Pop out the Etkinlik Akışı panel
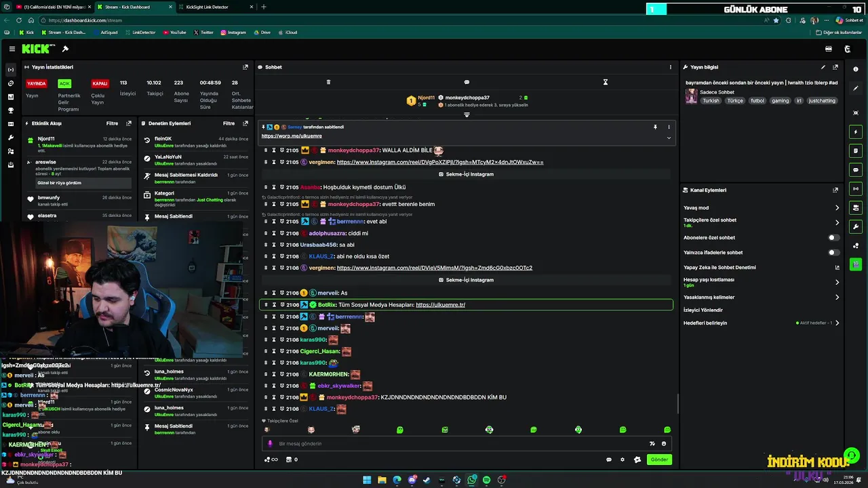Image resolution: width=868 pixels, height=488 pixels. [x=129, y=123]
